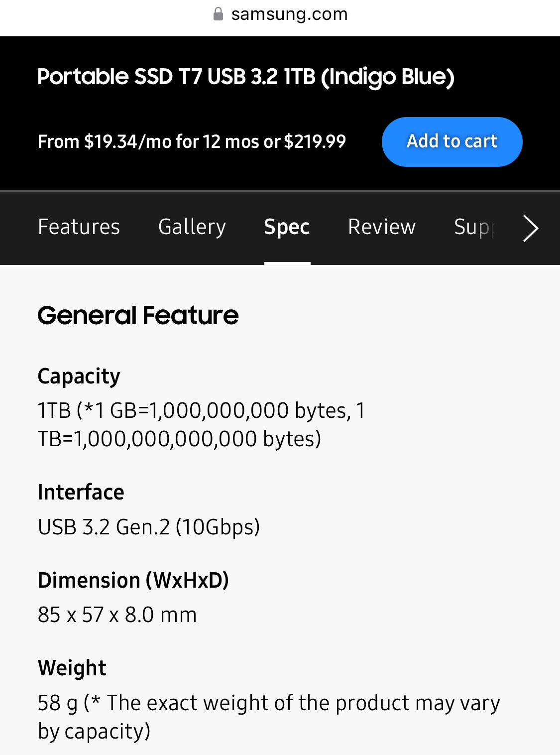Click the right chevron to show more tabs
The image size is (560, 755).
tap(531, 228)
